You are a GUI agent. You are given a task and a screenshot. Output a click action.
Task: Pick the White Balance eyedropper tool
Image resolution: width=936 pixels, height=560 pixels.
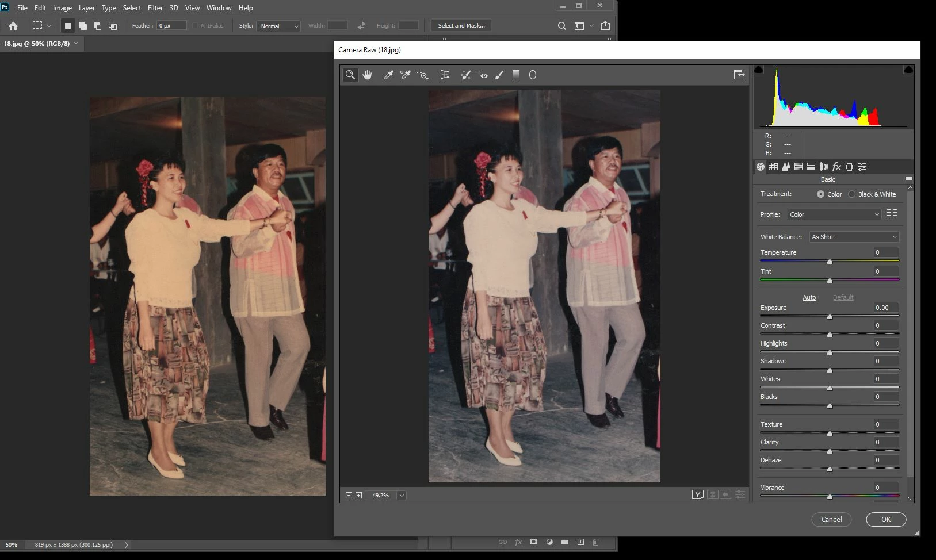pyautogui.click(x=388, y=75)
